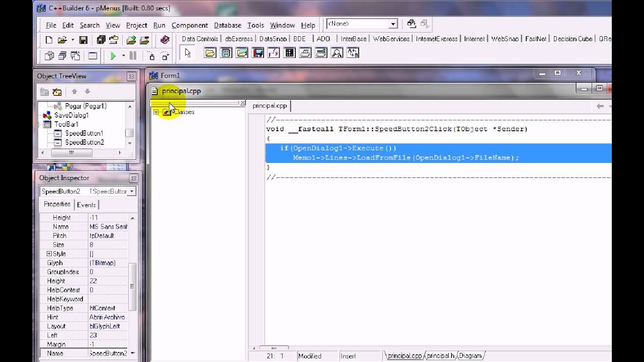Click the editor back navigation arrow
The height and width of the screenshot is (362, 644).
point(600,106)
